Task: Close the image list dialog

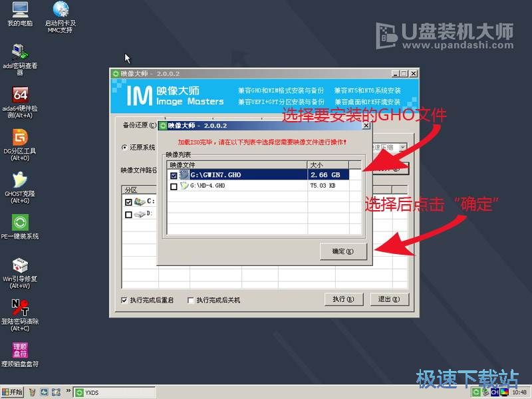Action: [x=366, y=126]
